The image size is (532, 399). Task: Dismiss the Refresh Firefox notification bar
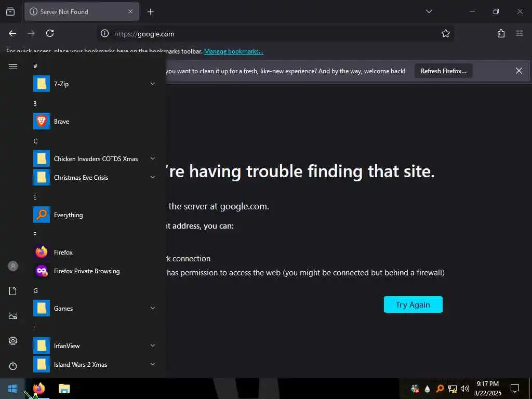519,71
